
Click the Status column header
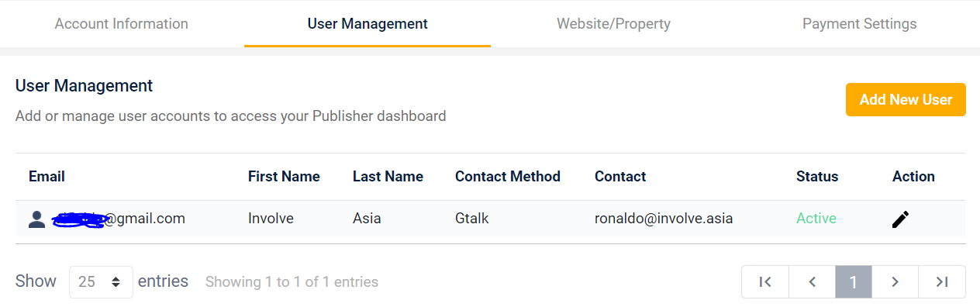[817, 177]
